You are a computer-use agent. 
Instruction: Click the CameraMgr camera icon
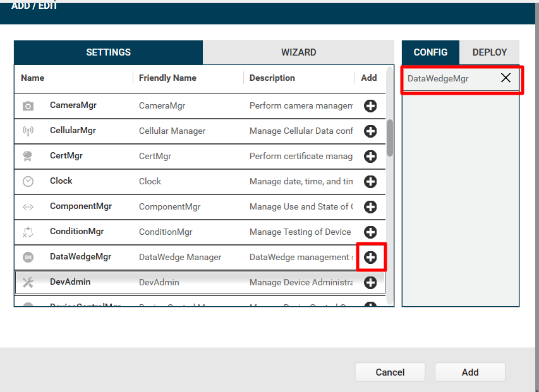(x=28, y=106)
